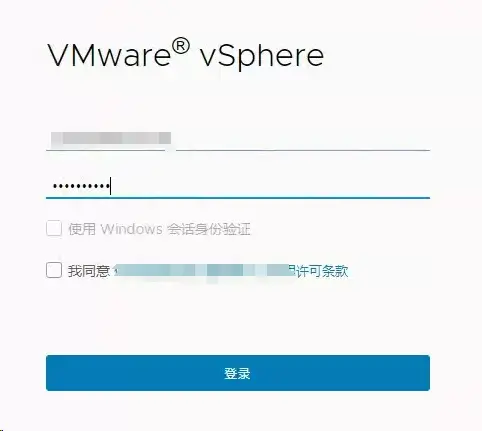This screenshot has height=431, width=482.
Task: Click the word Windows in checkbox label
Action: click(132, 229)
